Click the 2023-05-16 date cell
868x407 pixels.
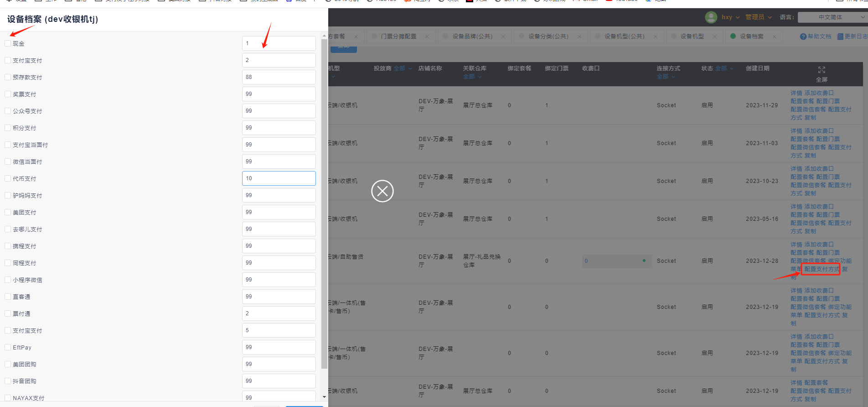(762, 219)
